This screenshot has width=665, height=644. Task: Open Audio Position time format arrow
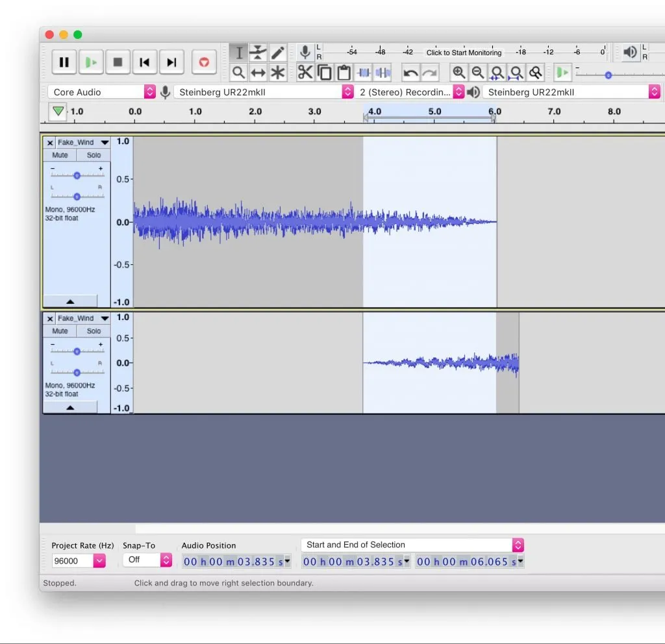tap(288, 562)
